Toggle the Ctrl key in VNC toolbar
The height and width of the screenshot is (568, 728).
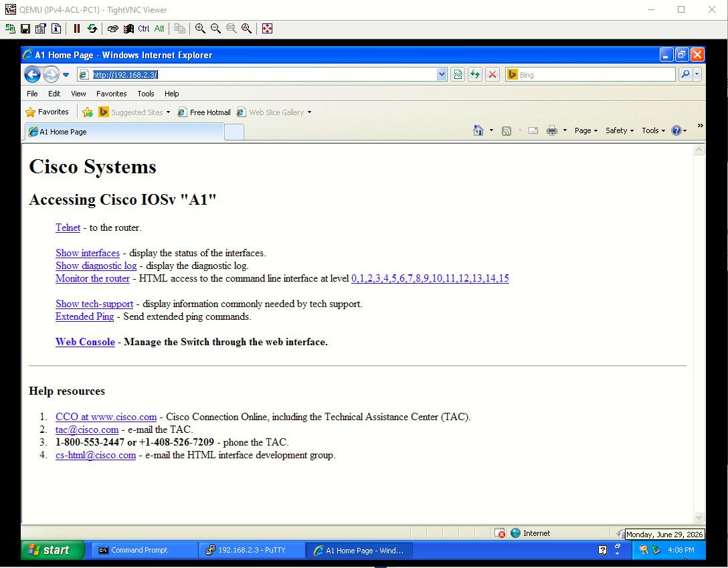(x=143, y=29)
